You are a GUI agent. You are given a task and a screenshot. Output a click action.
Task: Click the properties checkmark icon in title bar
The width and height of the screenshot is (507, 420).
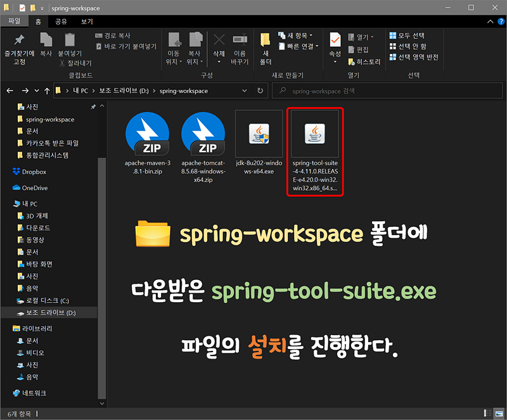click(22, 8)
